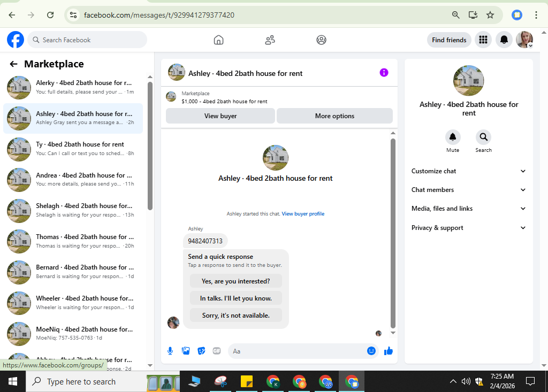Reload the page

(50, 15)
